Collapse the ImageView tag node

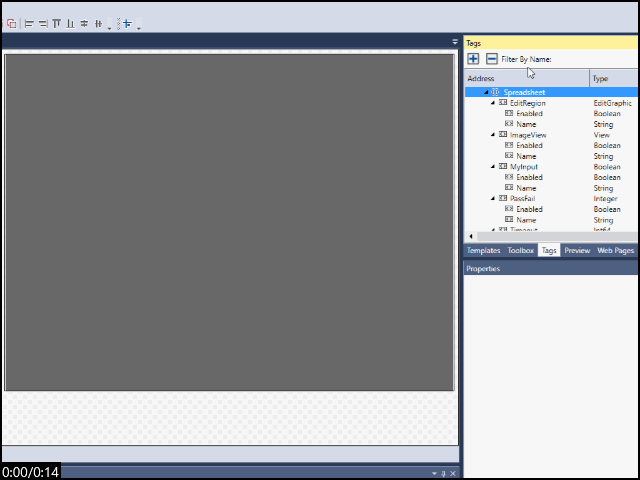tap(493, 135)
